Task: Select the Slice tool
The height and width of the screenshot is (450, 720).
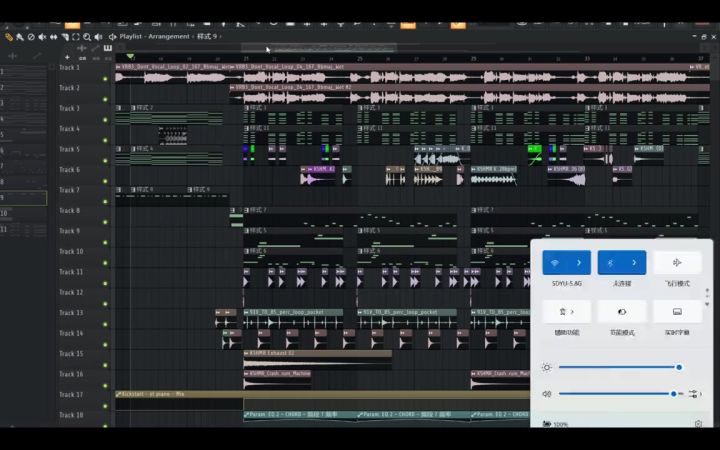Action: (x=65, y=37)
